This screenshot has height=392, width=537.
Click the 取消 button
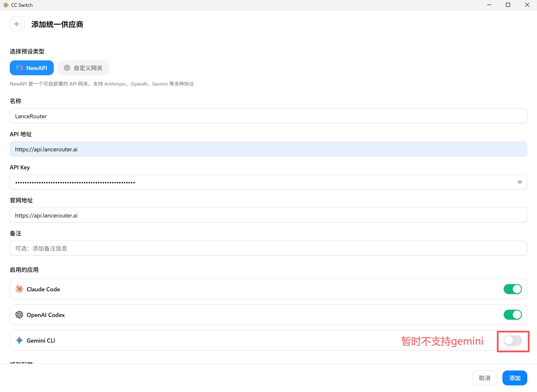pos(484,378)
